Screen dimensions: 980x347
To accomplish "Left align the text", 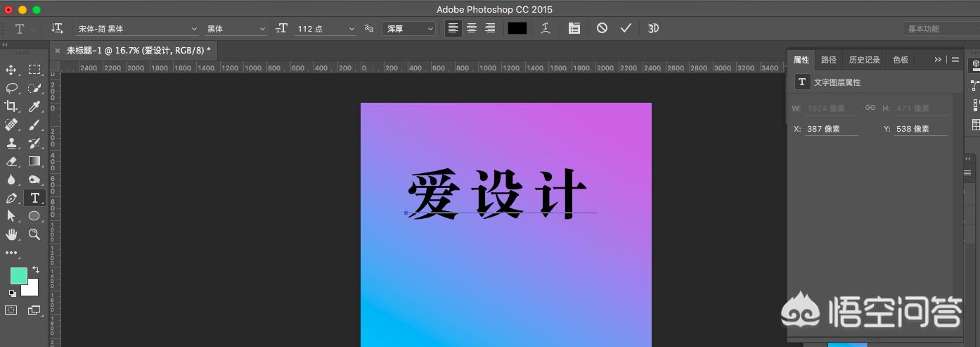I will point(453,28).
